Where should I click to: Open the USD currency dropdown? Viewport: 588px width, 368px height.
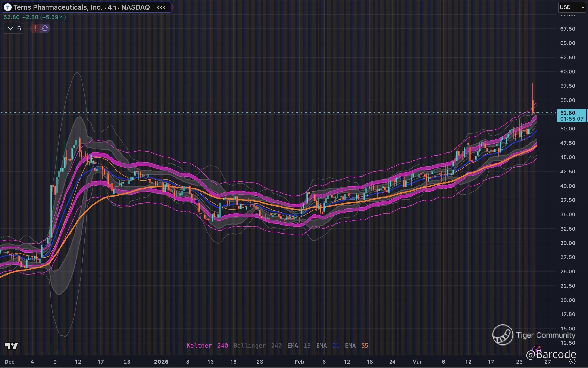coord(572,7)
